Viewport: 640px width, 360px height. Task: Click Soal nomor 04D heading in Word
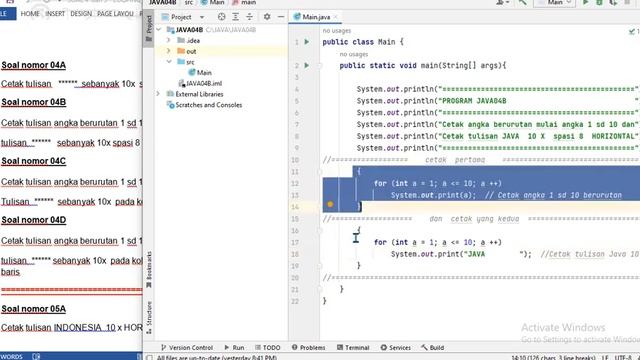(x=33, y=220)
